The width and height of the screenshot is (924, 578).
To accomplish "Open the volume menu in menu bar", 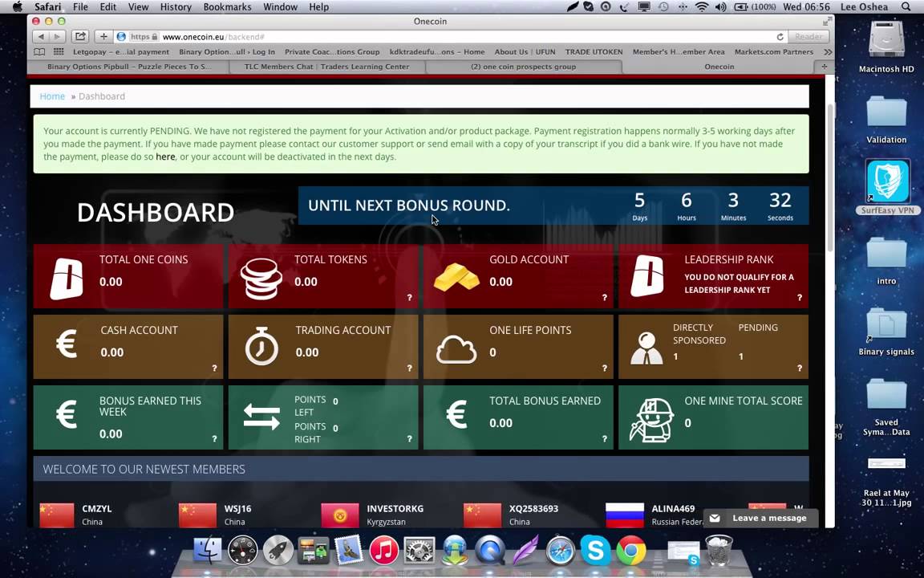I will (x=720, y=7).
